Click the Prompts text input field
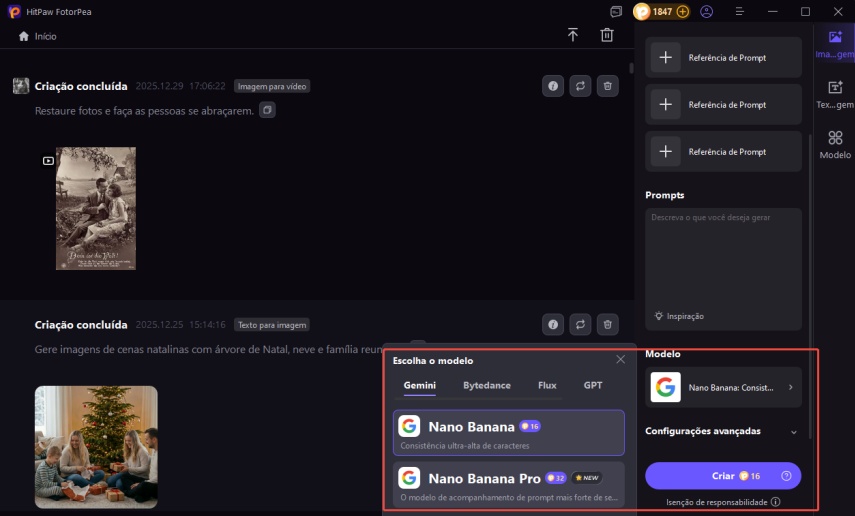This screenshot has height=516, width=855. (723, 260)
